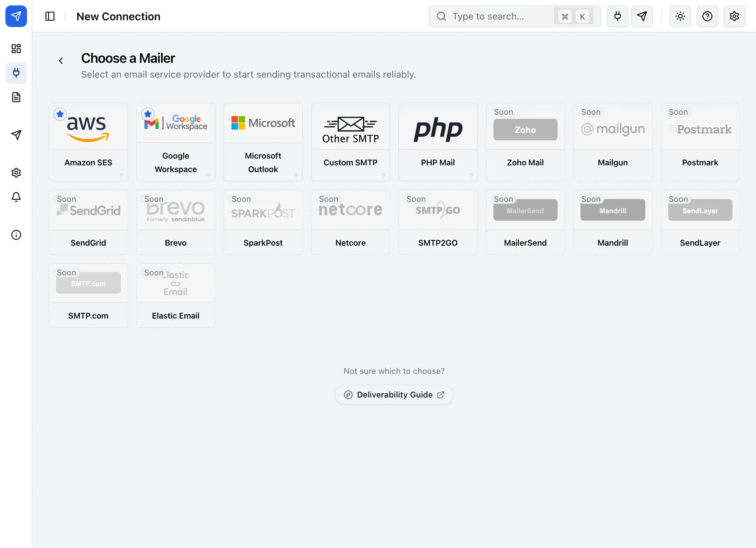Screen dimensions: 756x548
Task: Open the info circle icon in sidebar
Action: click(16, 235)
